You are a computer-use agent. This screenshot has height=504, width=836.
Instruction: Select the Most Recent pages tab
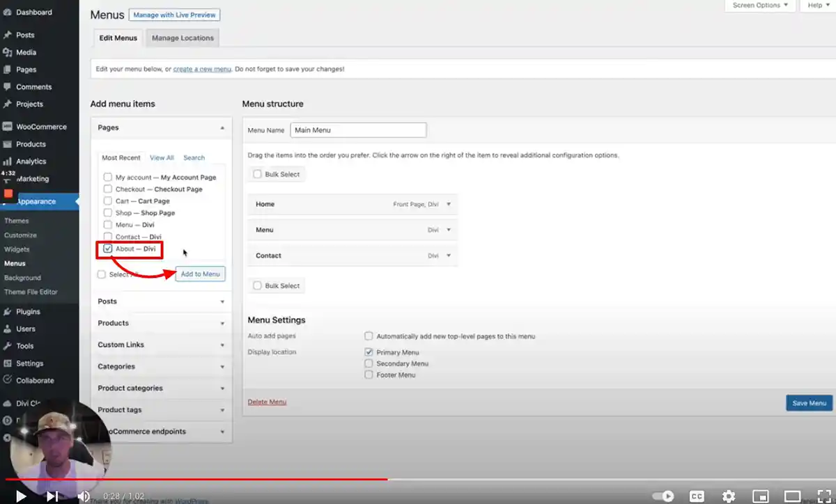pyautogui.click(x=121, y=158)
